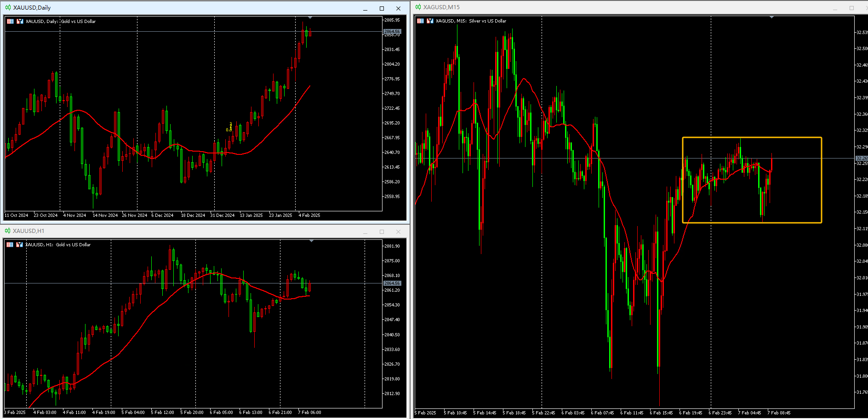Open the trade panel icon on XAUUSD Daily chart
Image resolution: width=868 pixels, height=419 pixels.
point(10,21)
